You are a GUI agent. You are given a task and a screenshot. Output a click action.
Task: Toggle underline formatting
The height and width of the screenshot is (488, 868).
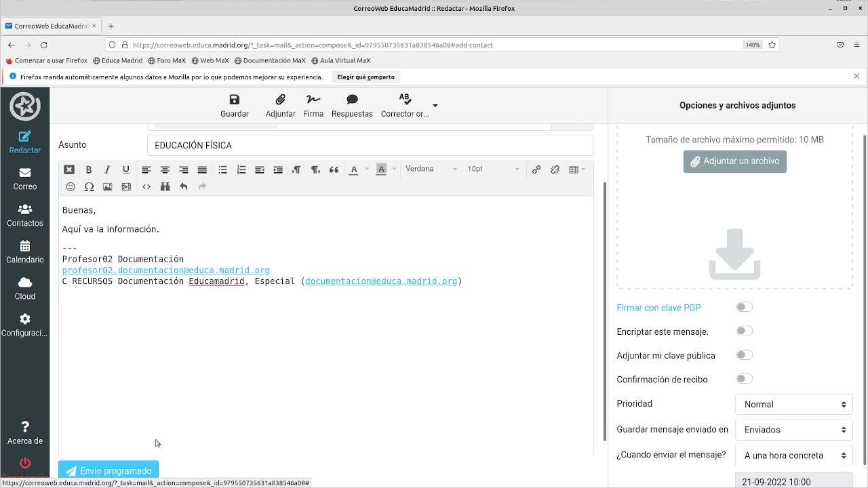(125, 169)
